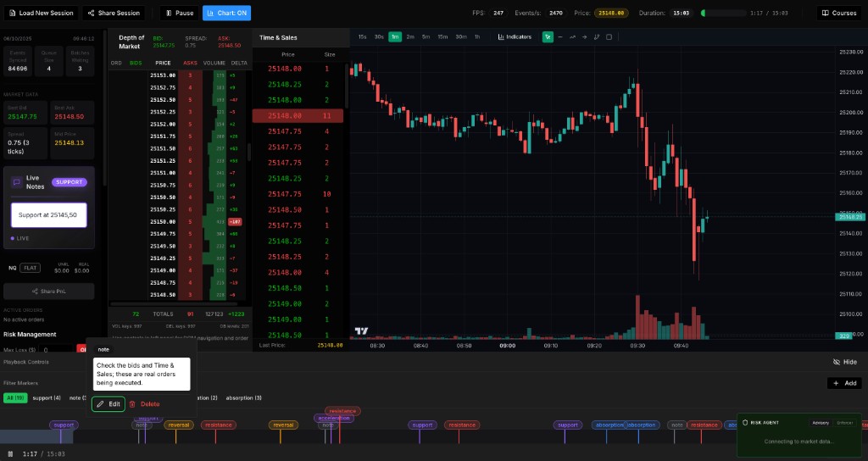Viewport: 868px width, 461px height.
Task: Click the session progress bar at top
Action: click(x=724, y=13)
